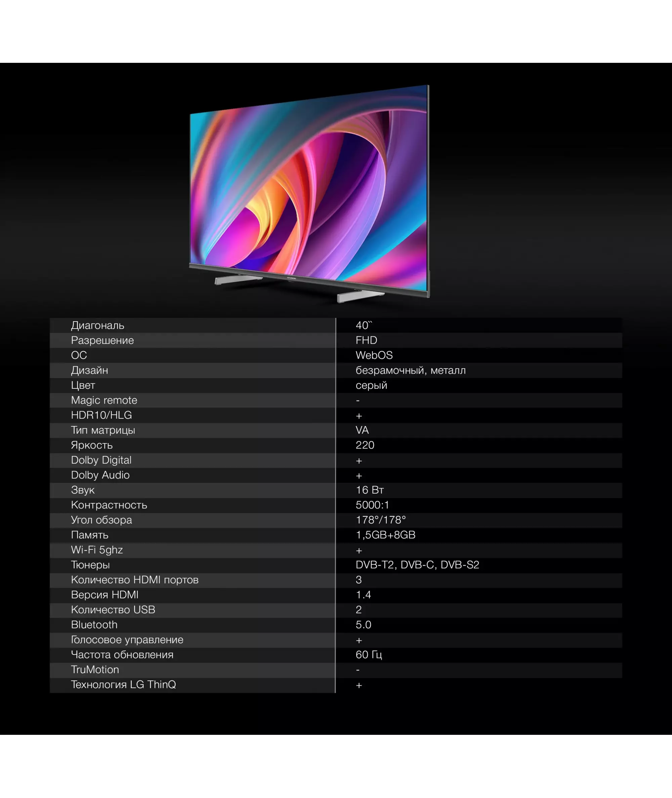Click DVB-T2, DVB-C, DVB-S2 tuners text
The width and height of the screenshot is (672, 798).
[417, 564]
